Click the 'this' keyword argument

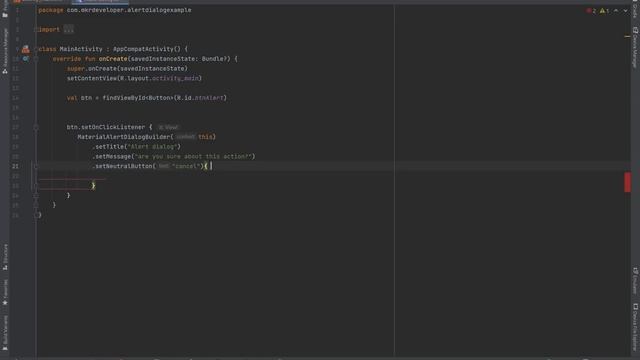click(205, 137)
